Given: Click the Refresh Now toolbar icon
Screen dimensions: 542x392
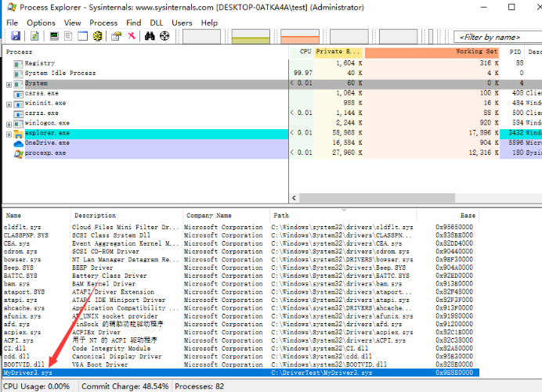Looking at the screenshot, I should pos(34,36).
